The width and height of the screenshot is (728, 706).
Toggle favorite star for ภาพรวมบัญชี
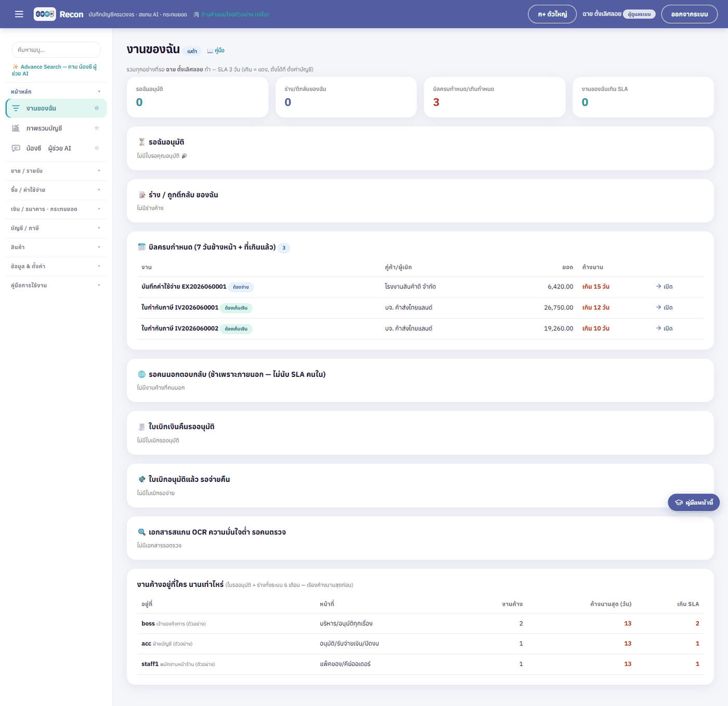point(97,128)
